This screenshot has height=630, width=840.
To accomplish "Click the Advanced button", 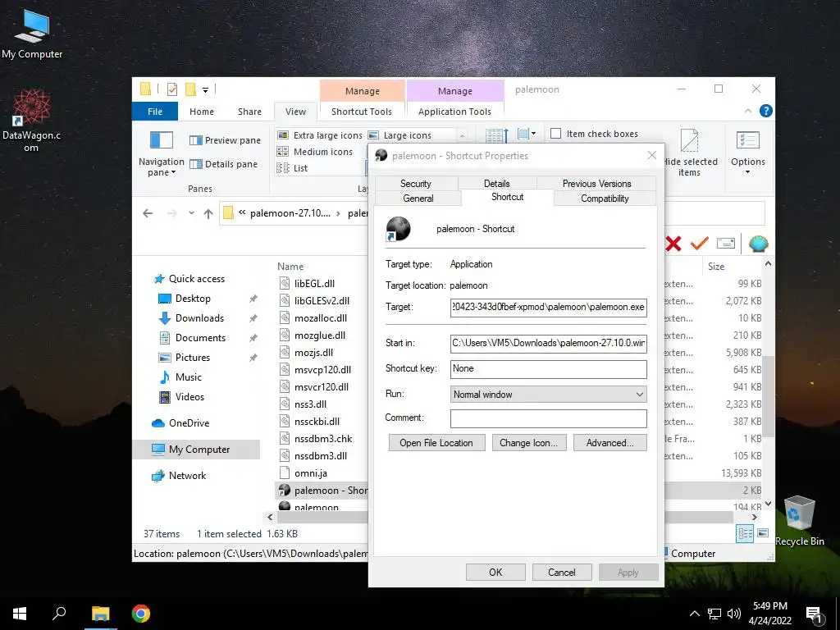I will pos(609,442).
